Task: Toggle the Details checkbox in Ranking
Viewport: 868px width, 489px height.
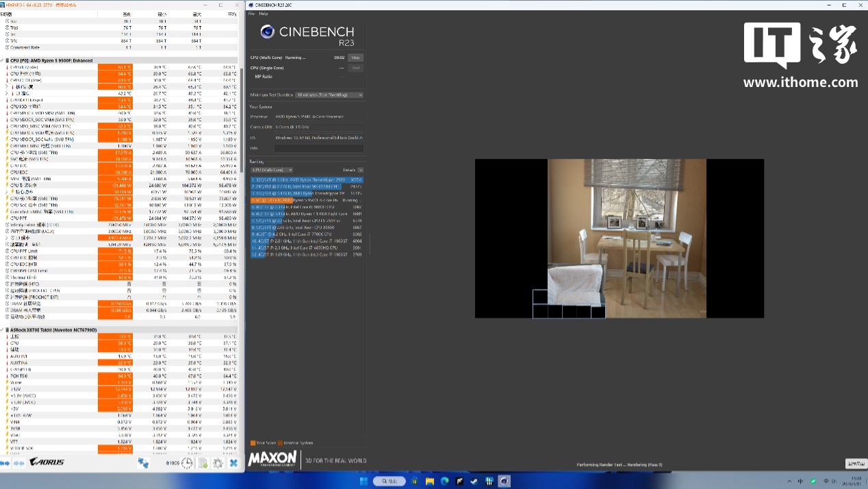Action: click(360, 170)
